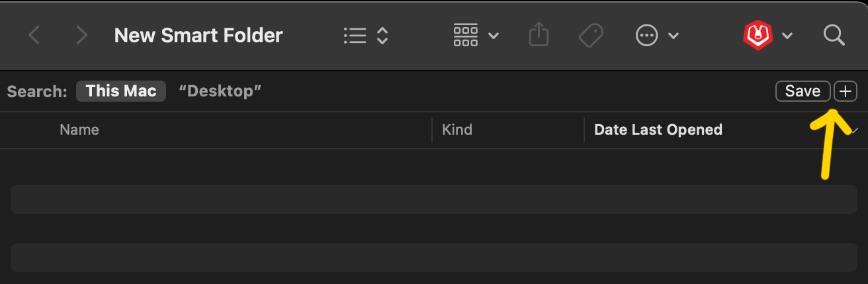Click the Save button
Viewport: 868px width, 284px height.
pos(803,91)
